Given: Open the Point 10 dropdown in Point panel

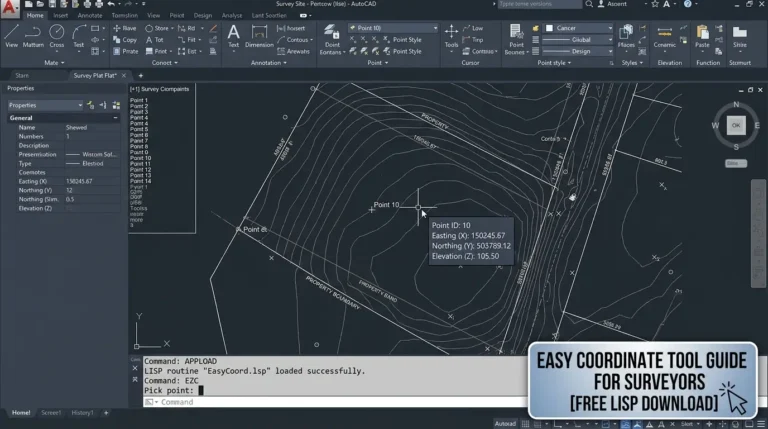Looking at the screenshot, I should (393, 28).
